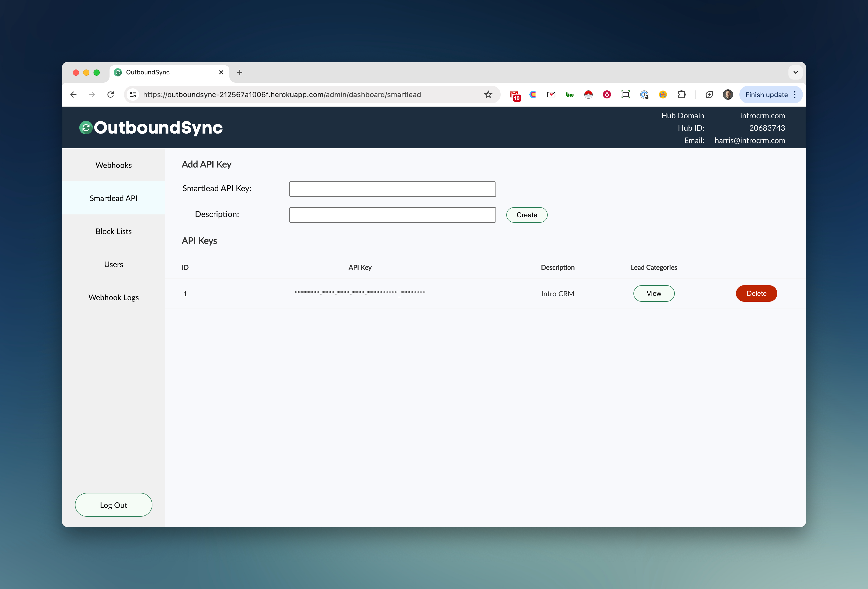
Task: Click the OutboundSync green logo icon
Action: (x=86, y=128)
